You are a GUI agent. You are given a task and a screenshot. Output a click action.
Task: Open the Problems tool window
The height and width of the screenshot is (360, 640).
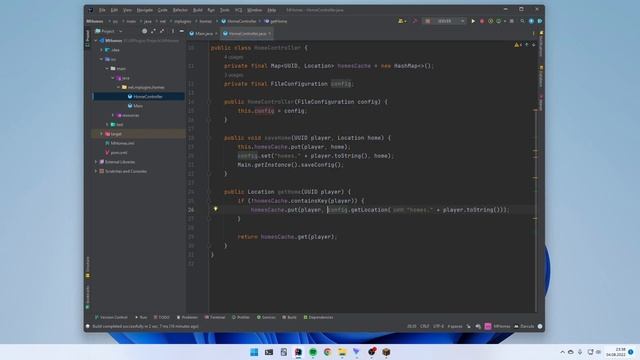pos(187,317)
